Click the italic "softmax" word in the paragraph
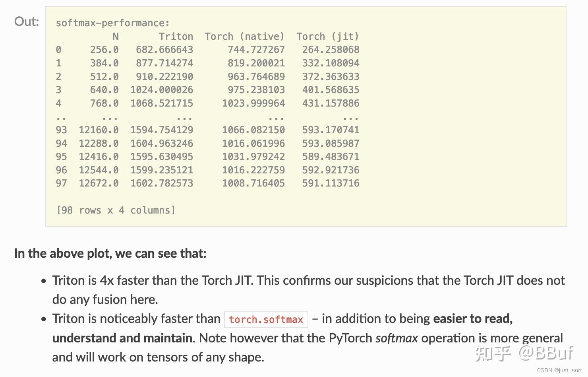The height and width of the screenshot is (377, 588). [397, 338]
